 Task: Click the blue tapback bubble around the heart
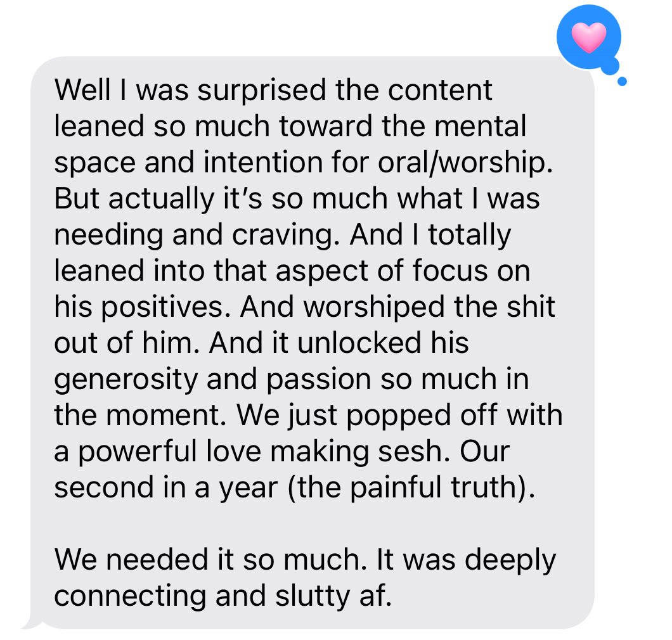589,37
